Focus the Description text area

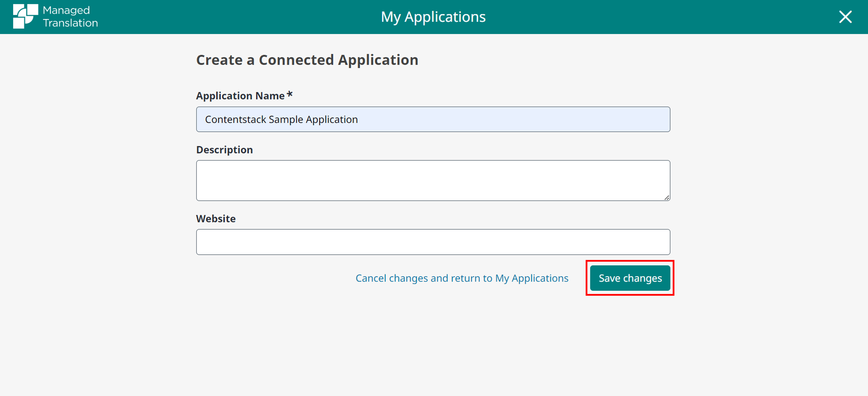click(433, 180)
